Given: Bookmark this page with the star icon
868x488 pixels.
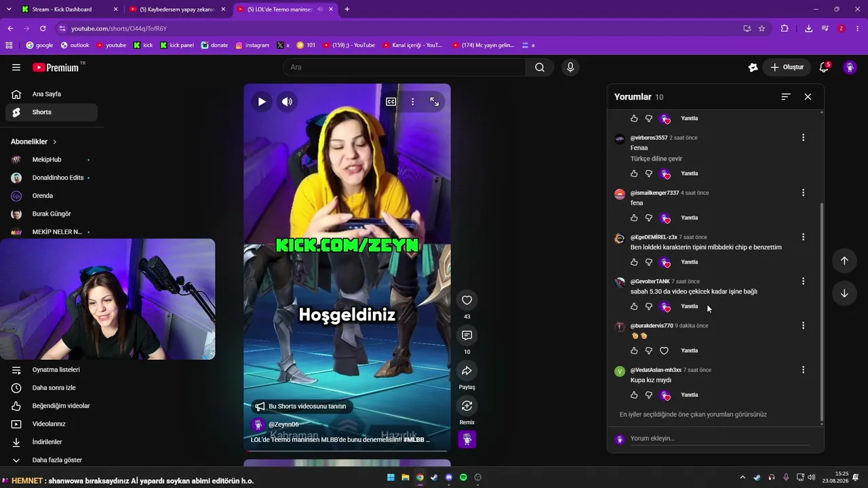Looking at the screenshot, I should click(762, 28).
